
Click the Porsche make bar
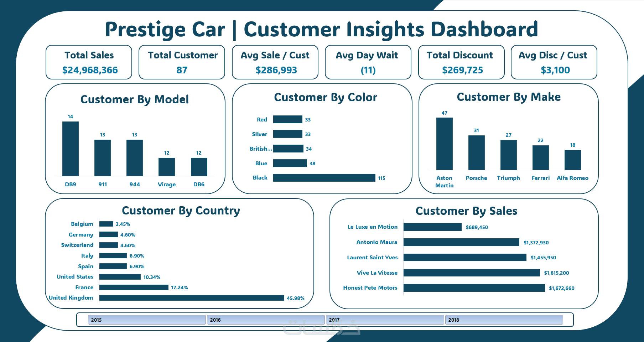pyautogui.click(x=477, y=153)
